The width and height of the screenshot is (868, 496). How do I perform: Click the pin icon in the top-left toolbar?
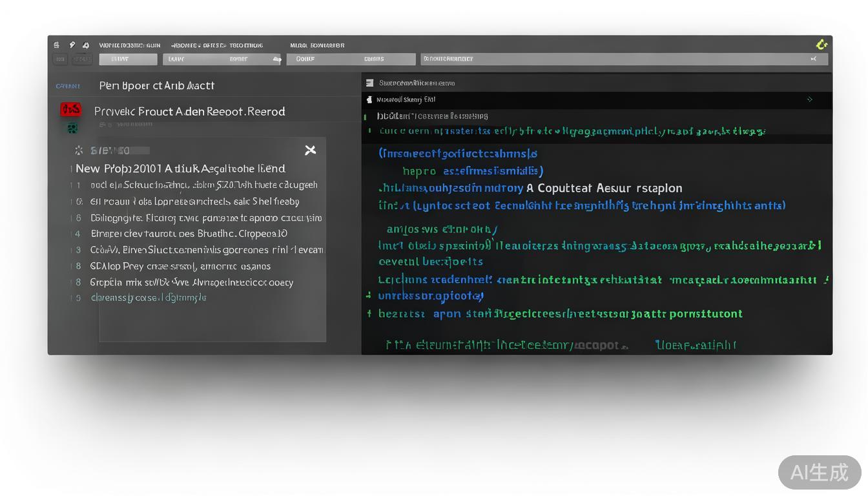(x=72, y=45)
